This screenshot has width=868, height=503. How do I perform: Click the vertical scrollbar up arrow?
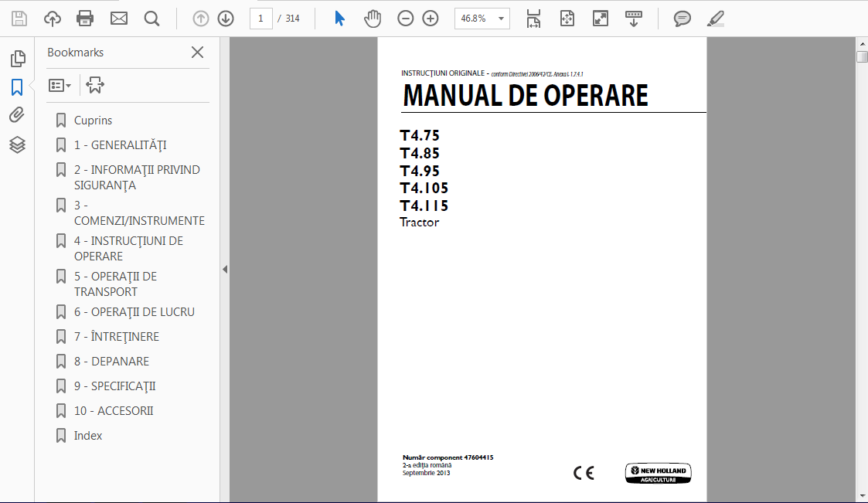coord(862,43)
